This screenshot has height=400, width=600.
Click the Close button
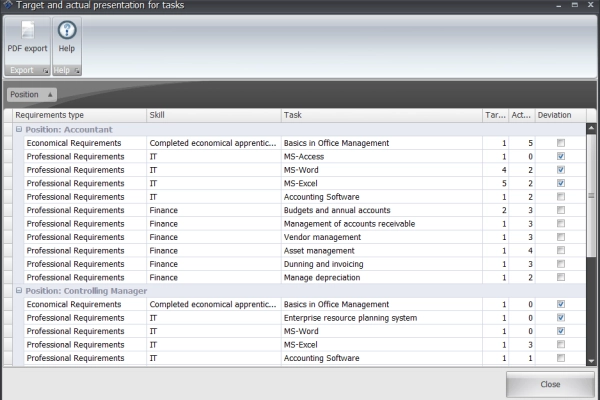(x=550, y=384)
